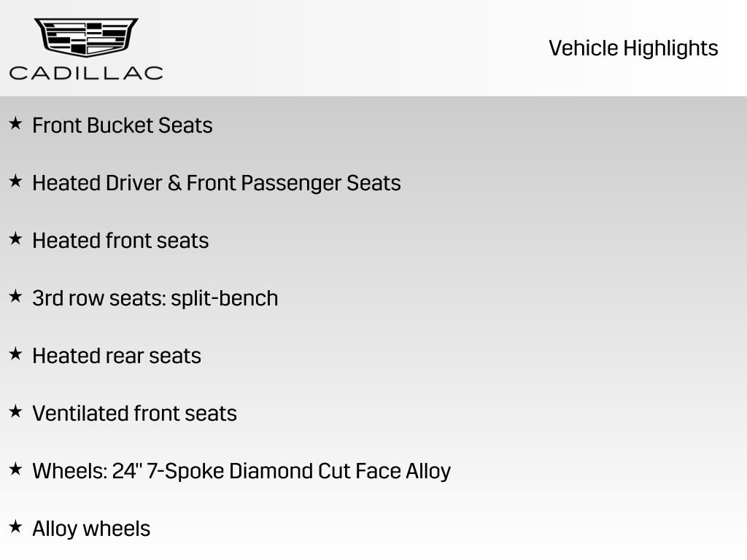Click star beside Heated Driver & Front Passenger Seats
Viewport: 747px width, 560px height.
point(15,182)
